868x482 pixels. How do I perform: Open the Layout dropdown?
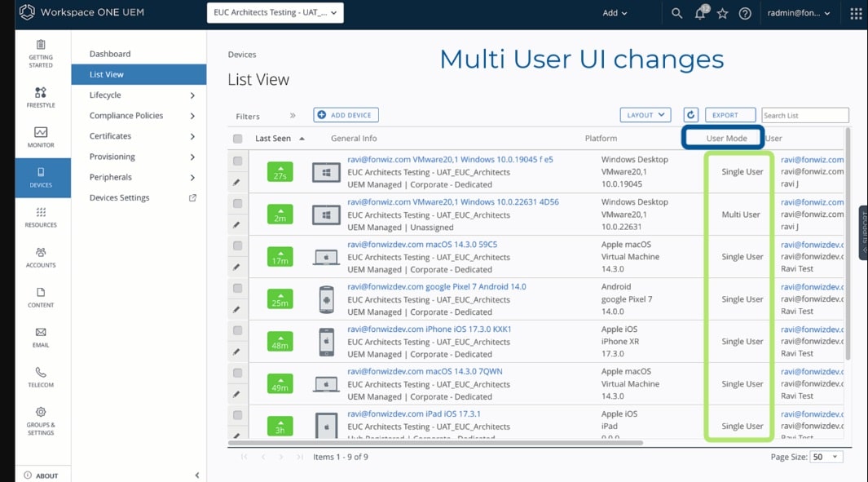[x=645, y=115]
